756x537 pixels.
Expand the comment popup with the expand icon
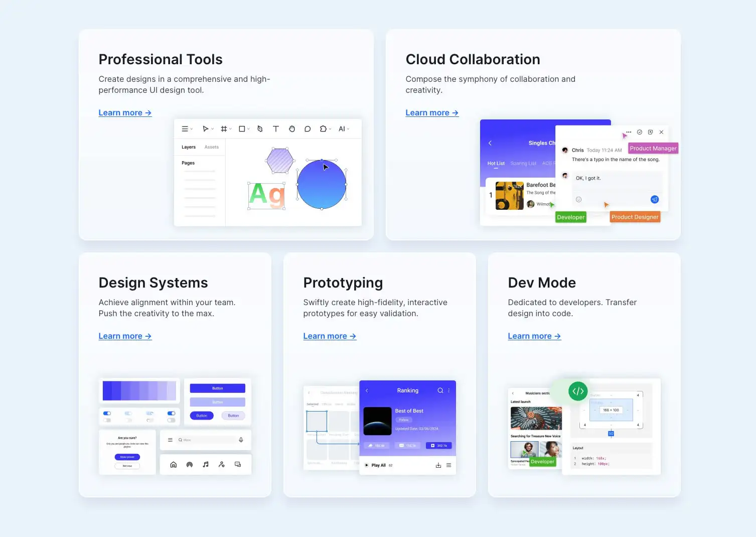click(650, 132)
